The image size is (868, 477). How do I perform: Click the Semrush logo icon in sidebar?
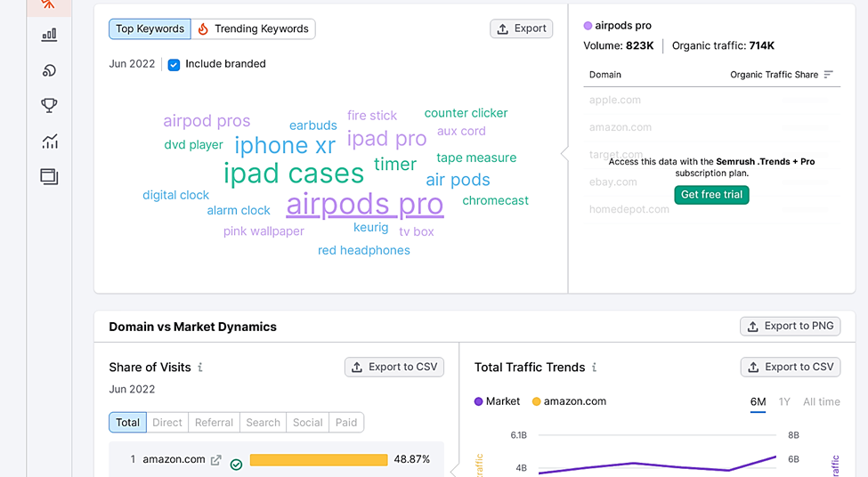point(49,4)
